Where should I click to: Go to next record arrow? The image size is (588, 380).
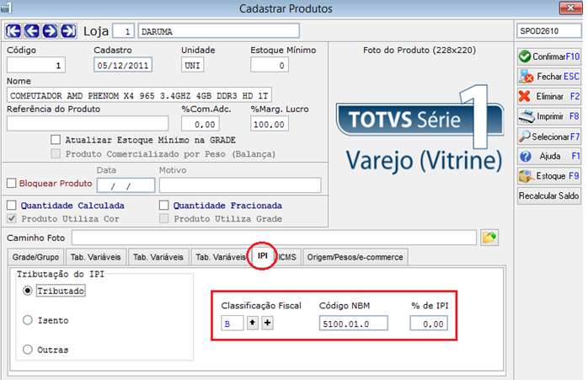pos(51,31)
